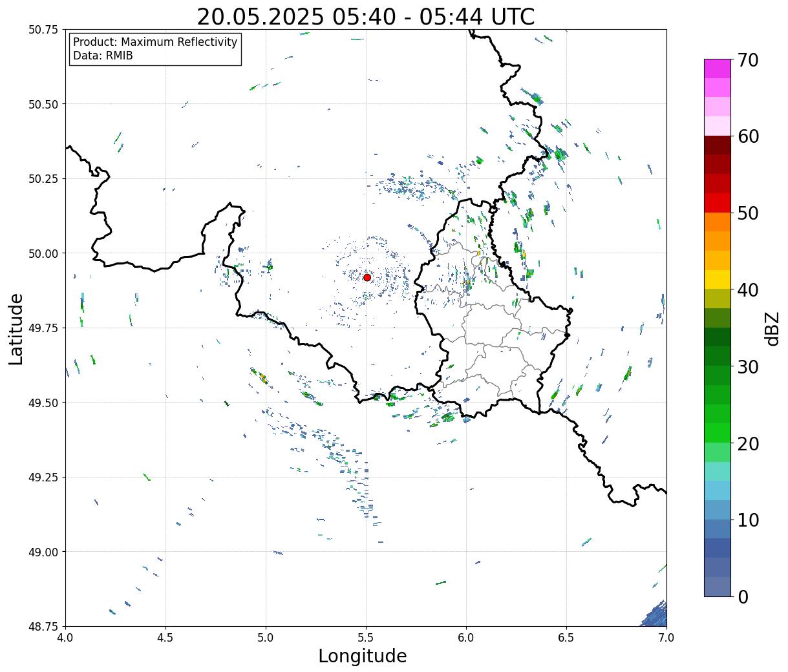This screenshot has height=672, width=788.
Task: Click the large blue echo at bottom-right corner
Action: [655, 615]
